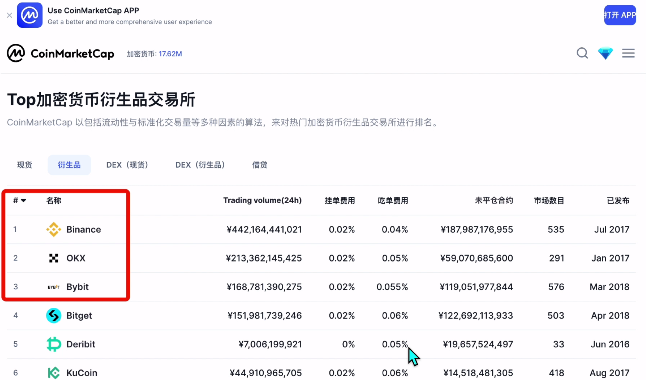The height and width of the screenshot is (380, 646).
Task: Click Binance open interest ¥187,987,176,955
Action: point(477,230)
